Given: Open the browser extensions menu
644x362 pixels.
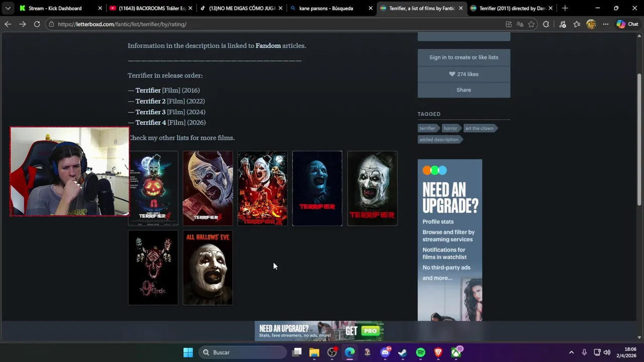Looking at the screenshot, I should pos(546,24).
